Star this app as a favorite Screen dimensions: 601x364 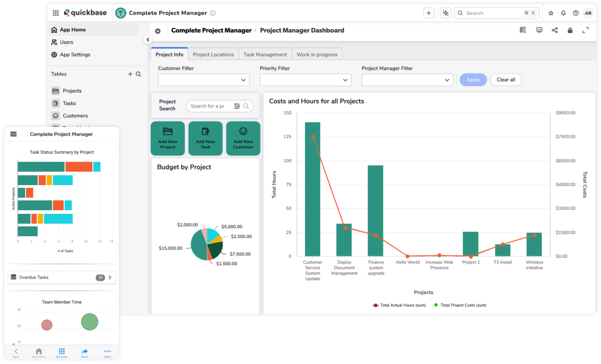click(551, 13)
